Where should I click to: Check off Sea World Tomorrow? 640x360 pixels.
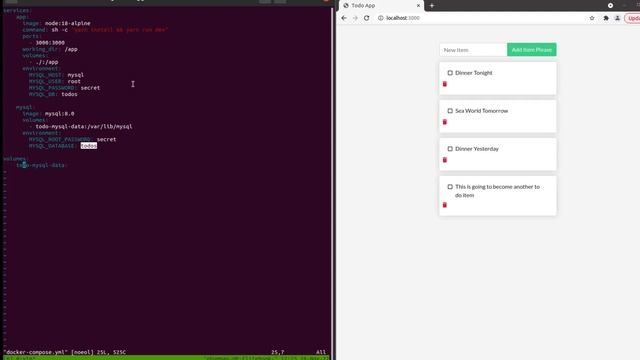(x=450, y=111)
